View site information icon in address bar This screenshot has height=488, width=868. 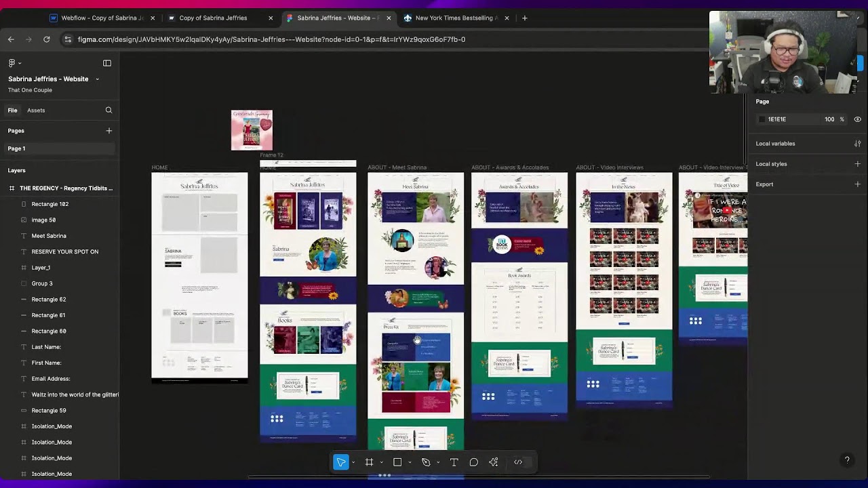(x=67, y=39)
